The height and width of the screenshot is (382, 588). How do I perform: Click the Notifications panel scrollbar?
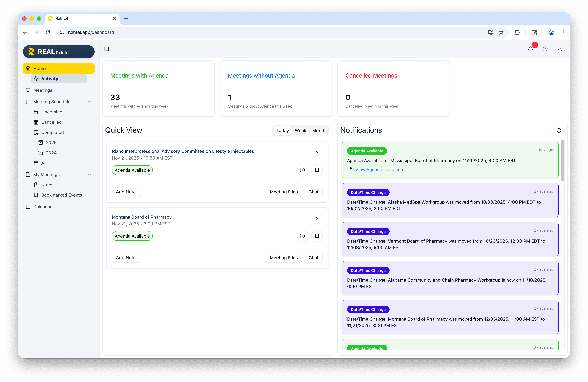(562, 161)
